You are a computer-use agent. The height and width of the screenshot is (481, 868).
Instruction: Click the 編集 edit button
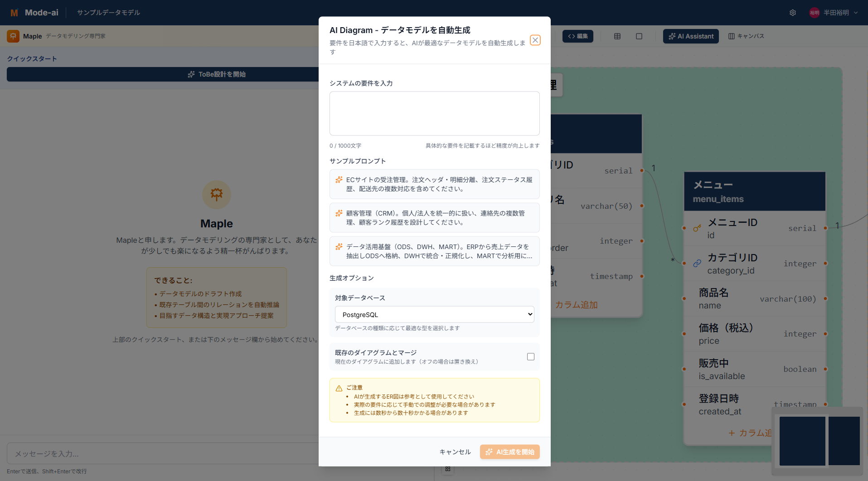point(577,36)
